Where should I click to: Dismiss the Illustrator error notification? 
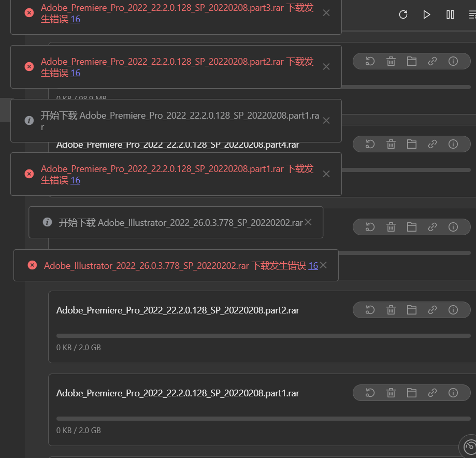pyautogui.click(x=323, y=265)
